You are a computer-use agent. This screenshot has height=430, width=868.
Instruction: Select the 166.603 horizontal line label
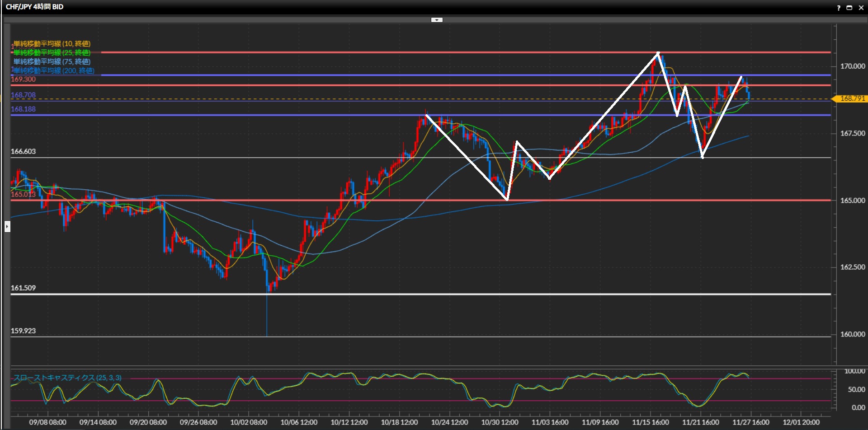point(23,152)
